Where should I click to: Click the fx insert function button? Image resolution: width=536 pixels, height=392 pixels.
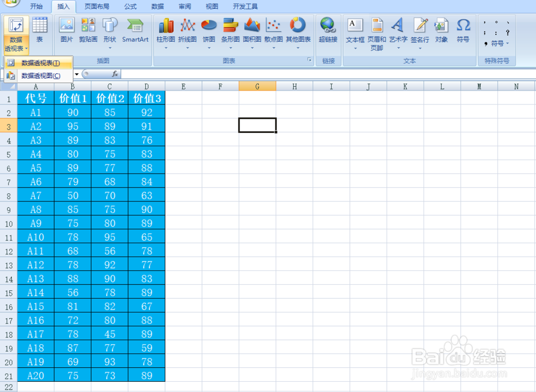pos(115,74)
